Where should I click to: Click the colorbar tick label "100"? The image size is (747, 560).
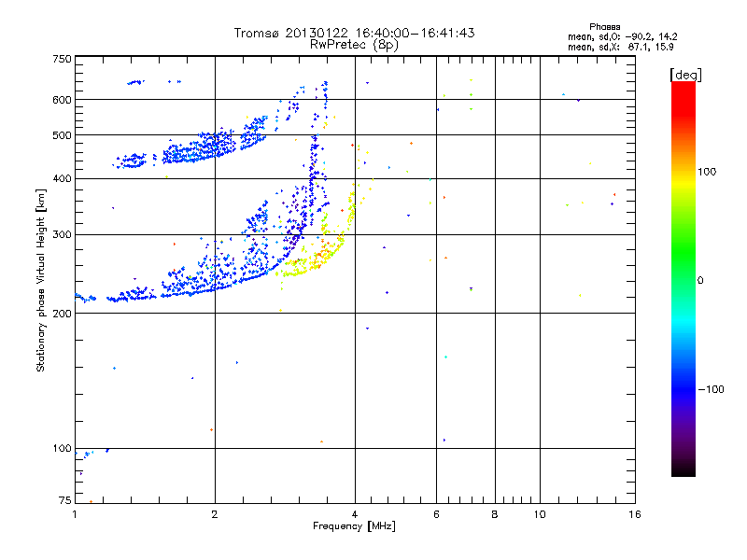[x=707, y=172]
